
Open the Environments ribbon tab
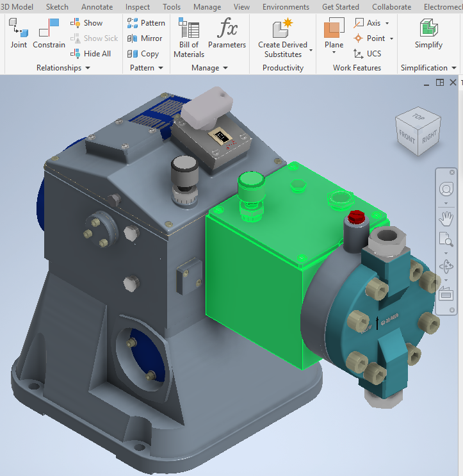click(x=286, y=6)
